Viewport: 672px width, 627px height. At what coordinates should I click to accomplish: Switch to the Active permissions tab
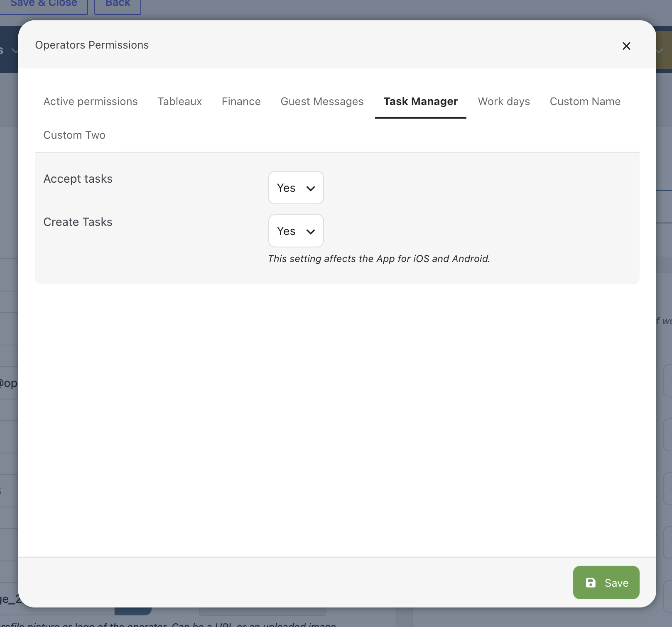pos(91,101)
